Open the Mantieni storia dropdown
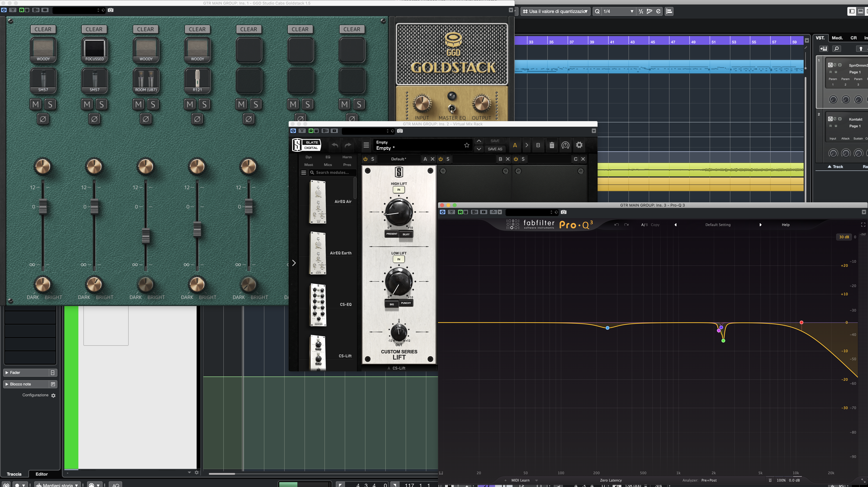Screen dimensions: 868x487 [58, 485]
